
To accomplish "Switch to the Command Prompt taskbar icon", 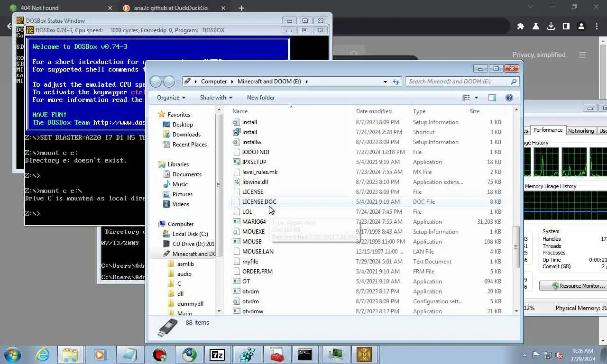I will click(305, 355).
